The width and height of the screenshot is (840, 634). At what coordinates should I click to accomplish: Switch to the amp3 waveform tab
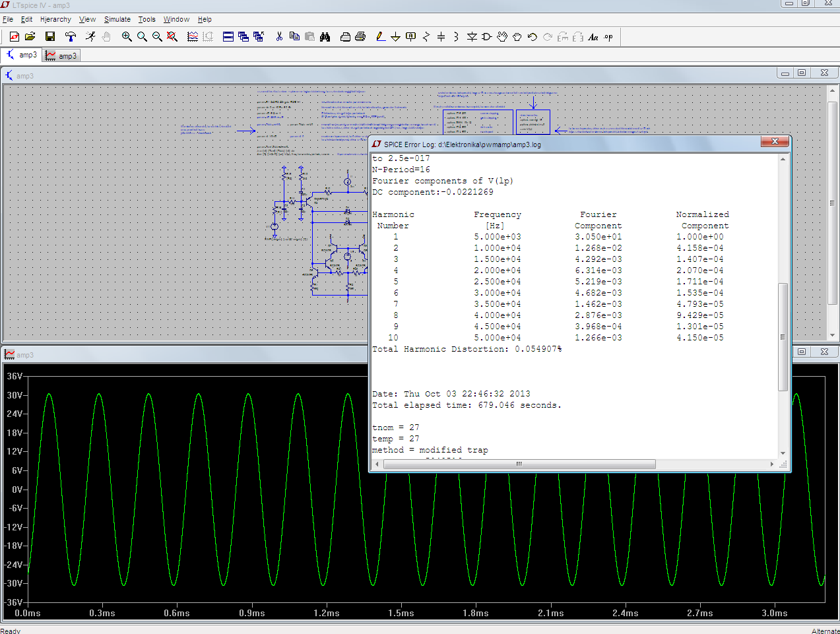pyautogui.click(x=61, y=56)
